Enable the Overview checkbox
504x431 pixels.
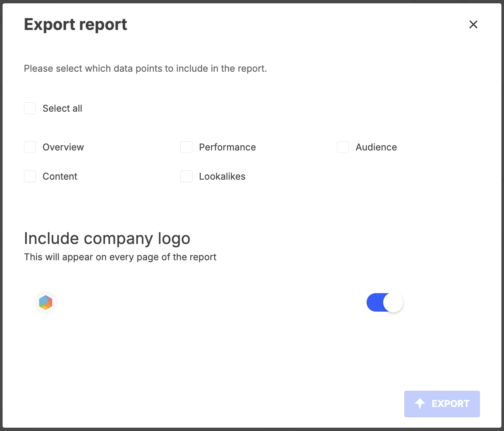click(30, 147)
